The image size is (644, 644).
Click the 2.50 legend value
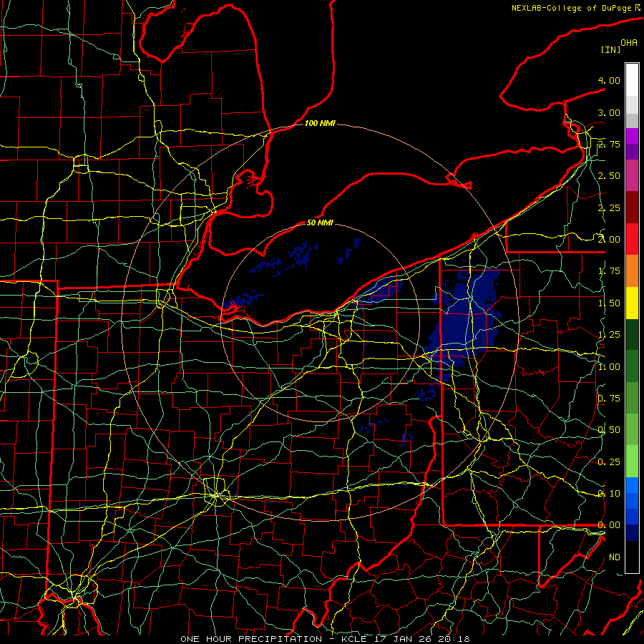[x=609, y=176]
